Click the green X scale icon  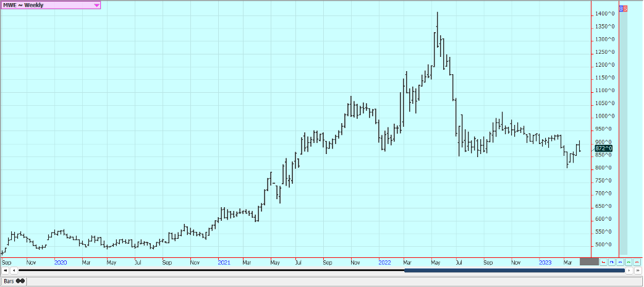click(629, 262)
